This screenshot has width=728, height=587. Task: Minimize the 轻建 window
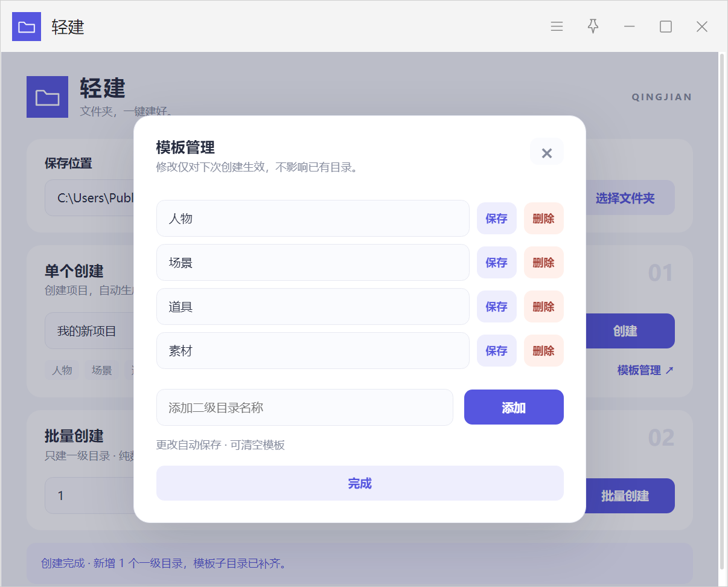629,27
